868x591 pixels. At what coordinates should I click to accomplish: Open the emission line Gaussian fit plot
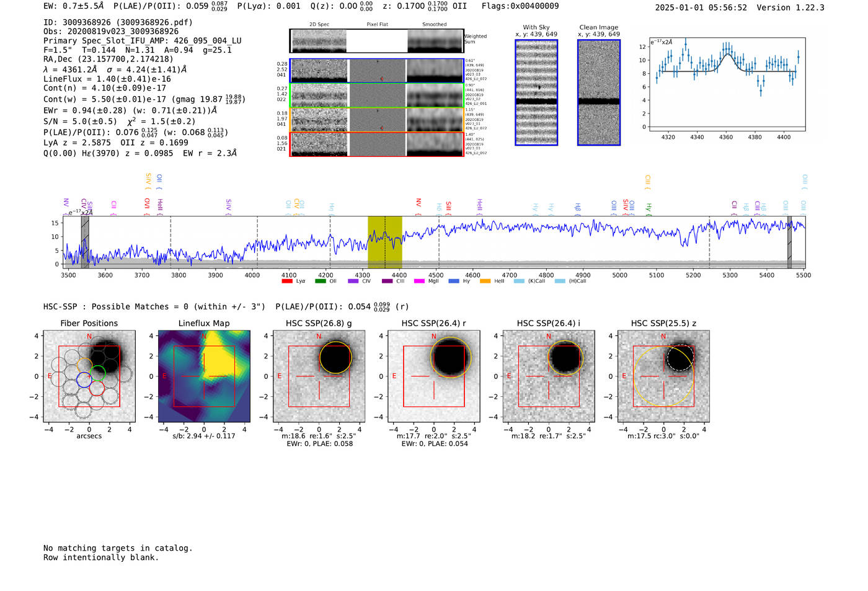pos(727,84)
